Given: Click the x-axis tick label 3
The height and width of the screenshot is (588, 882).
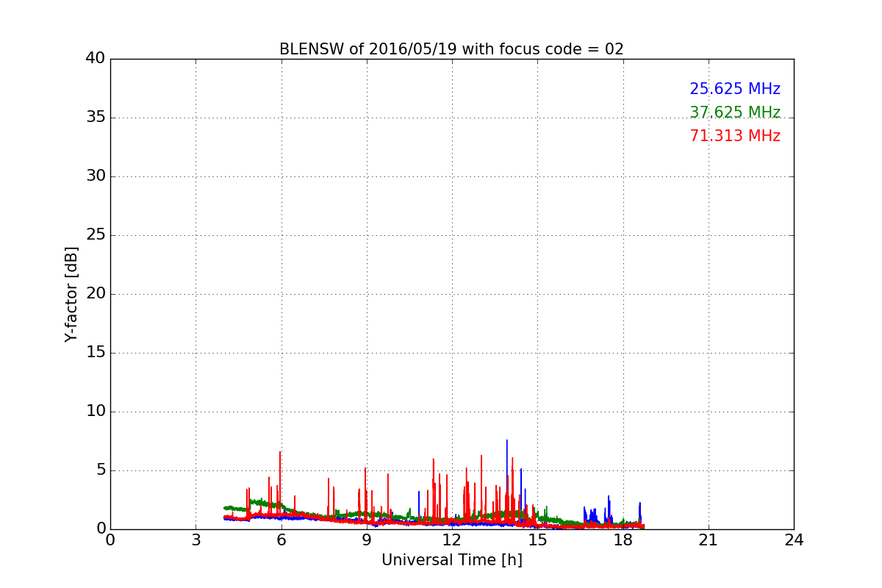Looking at the screenshot, I should pos(196,539).
